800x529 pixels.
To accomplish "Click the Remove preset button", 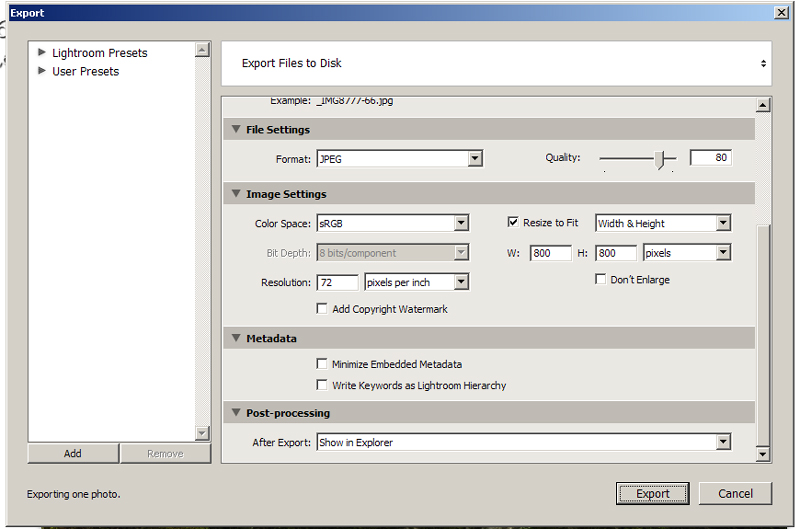I will point(165,454).
